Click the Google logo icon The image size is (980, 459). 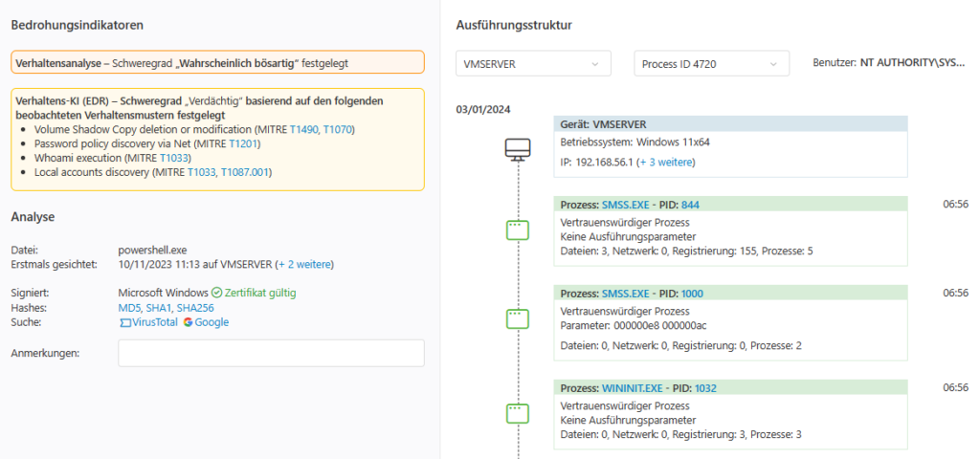(188, 322)
